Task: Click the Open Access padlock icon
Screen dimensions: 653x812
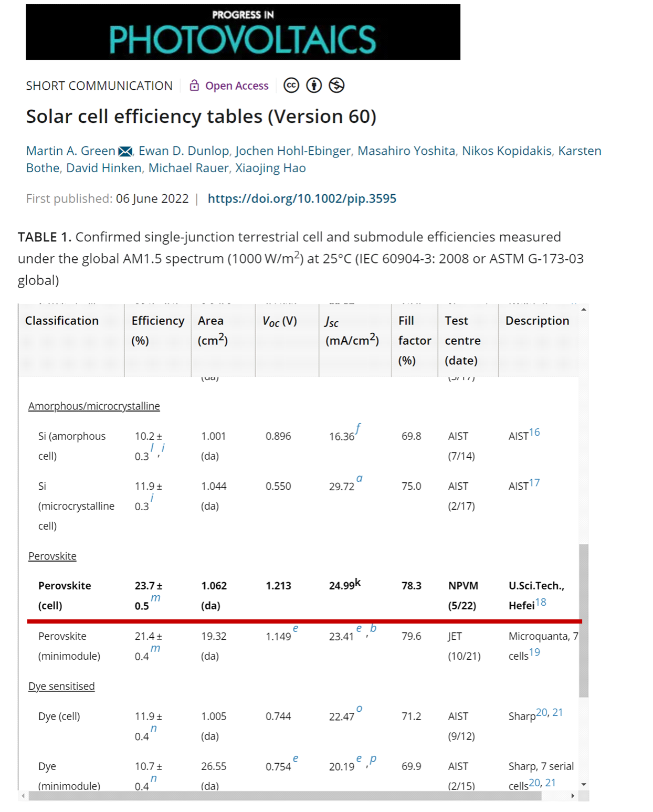Action: 194,86
